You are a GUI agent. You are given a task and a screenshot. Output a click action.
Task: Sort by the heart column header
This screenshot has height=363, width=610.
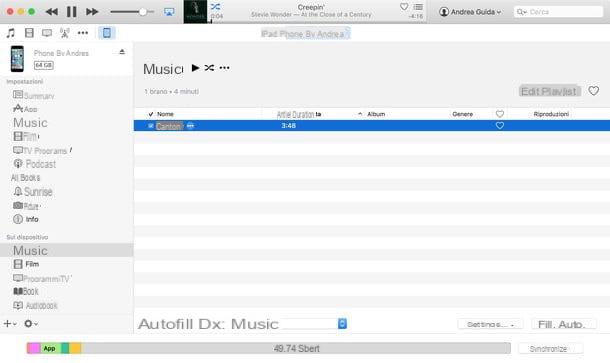click(500, 114)
